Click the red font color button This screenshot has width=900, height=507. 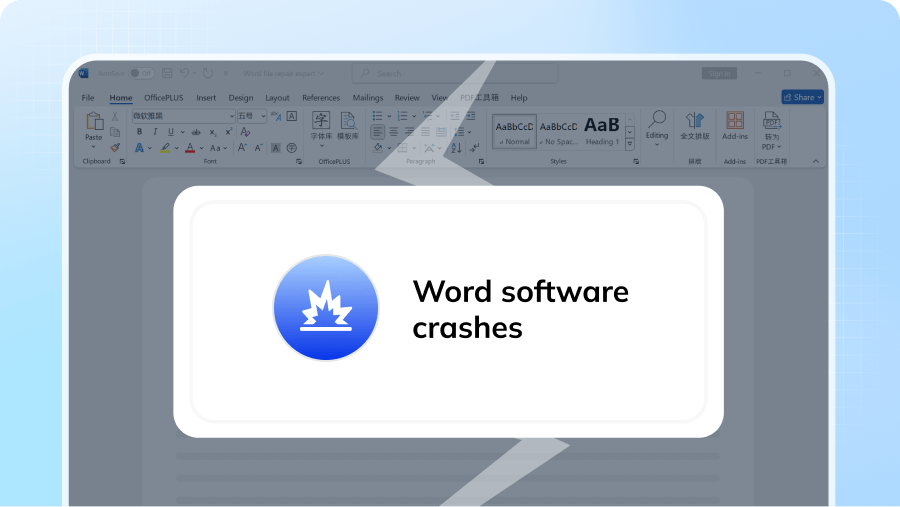[190, 148]
